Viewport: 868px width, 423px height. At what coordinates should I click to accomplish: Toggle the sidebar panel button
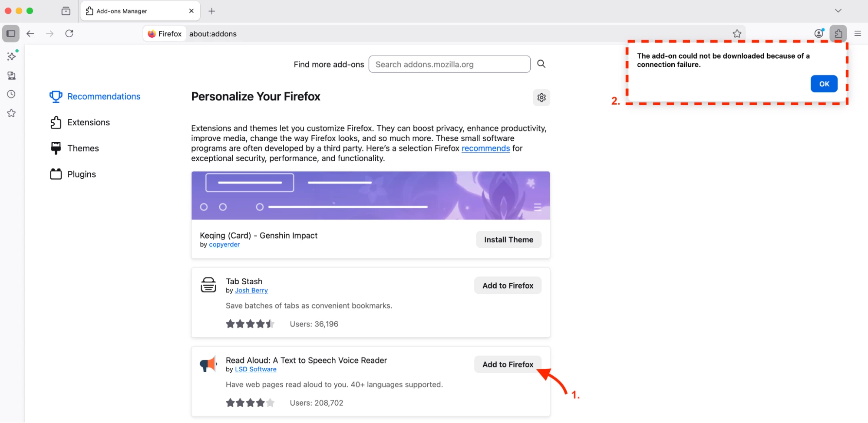(x=11, y=33)
